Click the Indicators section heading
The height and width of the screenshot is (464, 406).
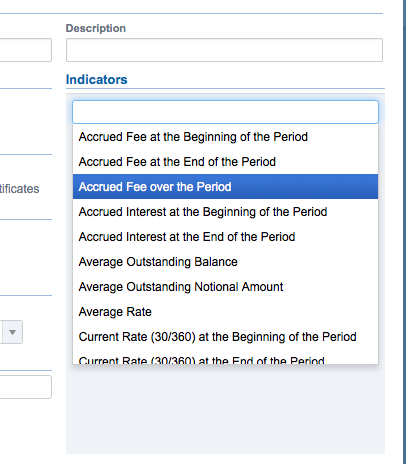pyautogui.click(x=97, y=80)
